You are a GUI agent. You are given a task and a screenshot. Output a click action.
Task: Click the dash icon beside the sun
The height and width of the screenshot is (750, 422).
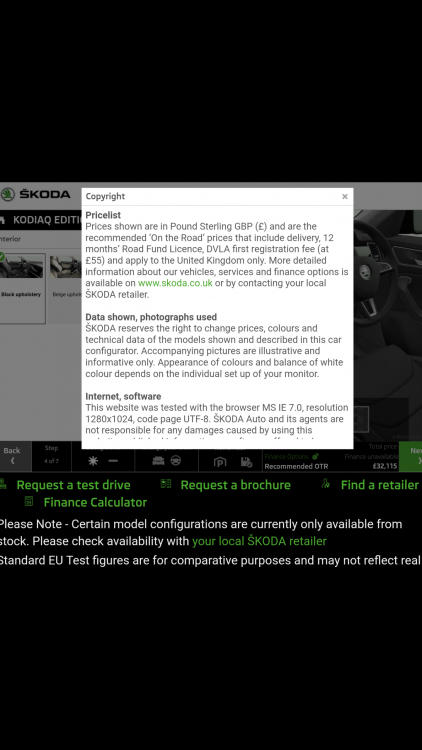click(113, 461)
